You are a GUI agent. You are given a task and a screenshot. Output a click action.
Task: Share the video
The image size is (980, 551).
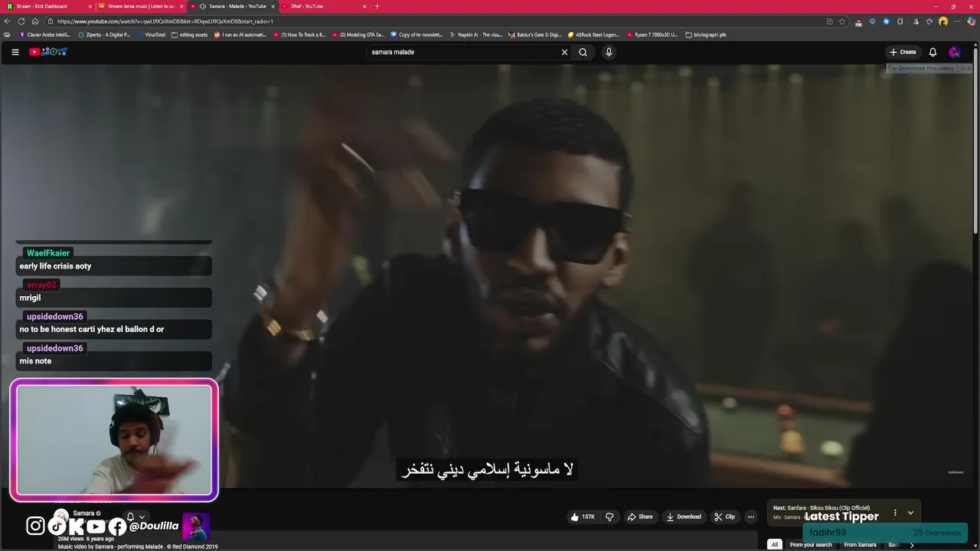(640, 517)
